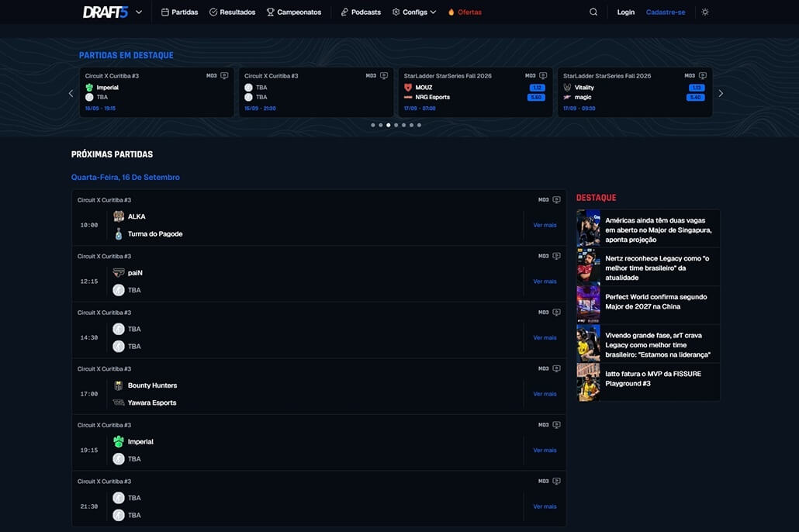Select the first carousel pagination dot
Image resolution: width=799 pixels, height=532 pixels.
click(373, 125)
